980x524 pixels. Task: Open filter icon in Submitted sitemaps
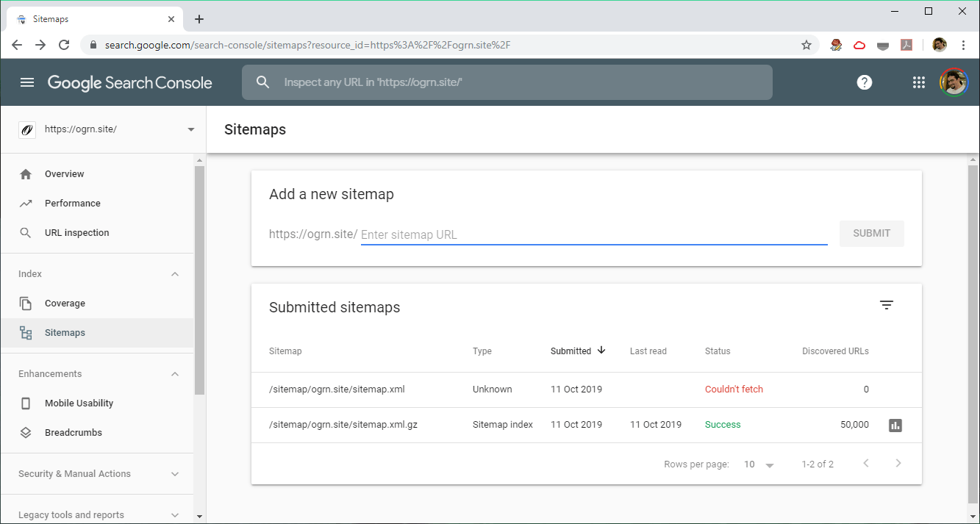pyautogui.click(x=887, y=305)
